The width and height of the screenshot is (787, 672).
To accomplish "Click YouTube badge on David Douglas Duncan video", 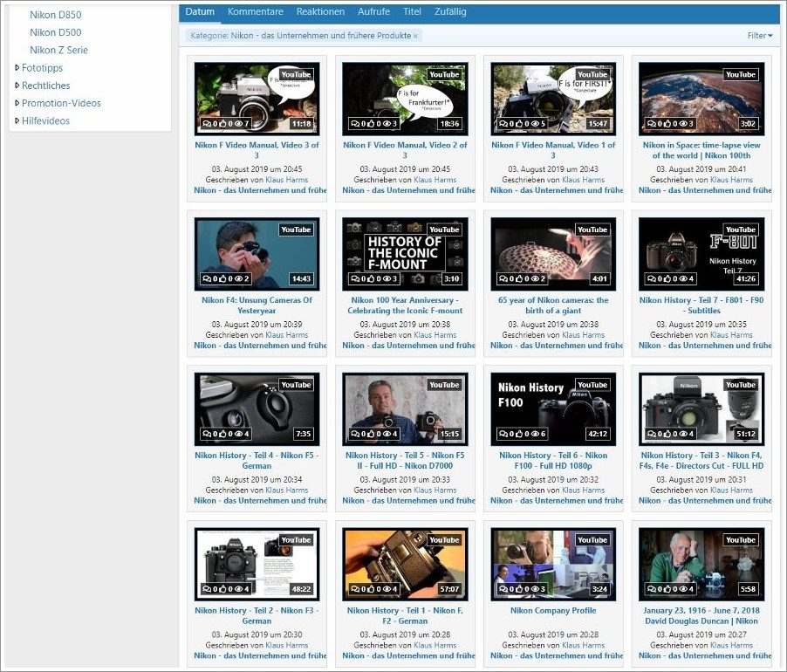I will click(741, 539).
